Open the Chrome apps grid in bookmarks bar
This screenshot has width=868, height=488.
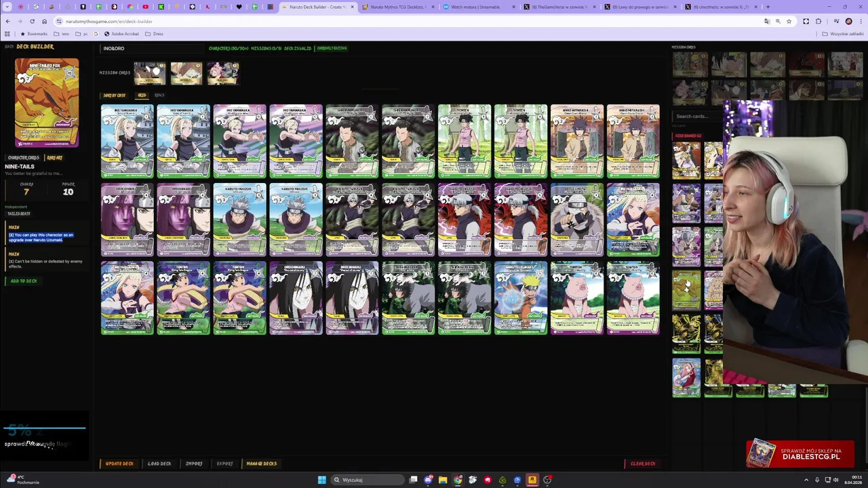(7, 33)
